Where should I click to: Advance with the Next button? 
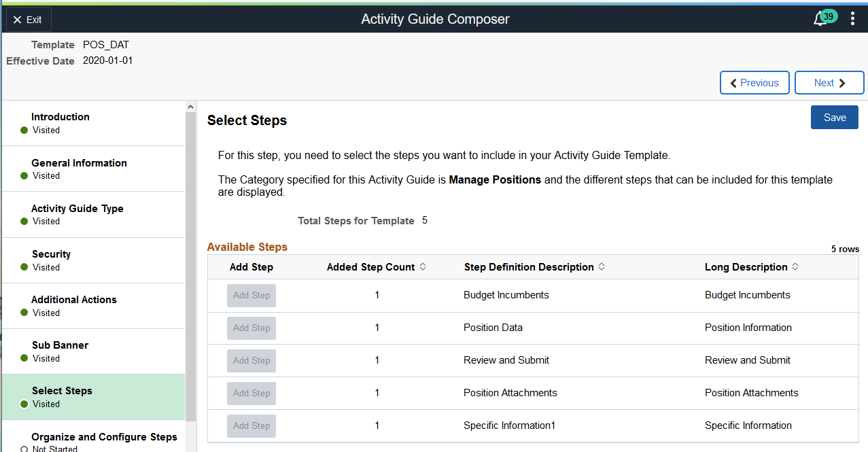click(829, 83)
